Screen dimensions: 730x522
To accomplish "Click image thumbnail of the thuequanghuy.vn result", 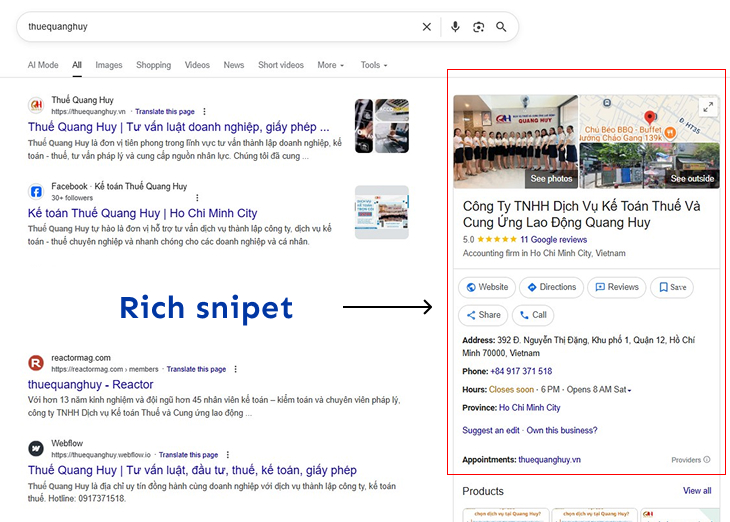I will point(382,126).
